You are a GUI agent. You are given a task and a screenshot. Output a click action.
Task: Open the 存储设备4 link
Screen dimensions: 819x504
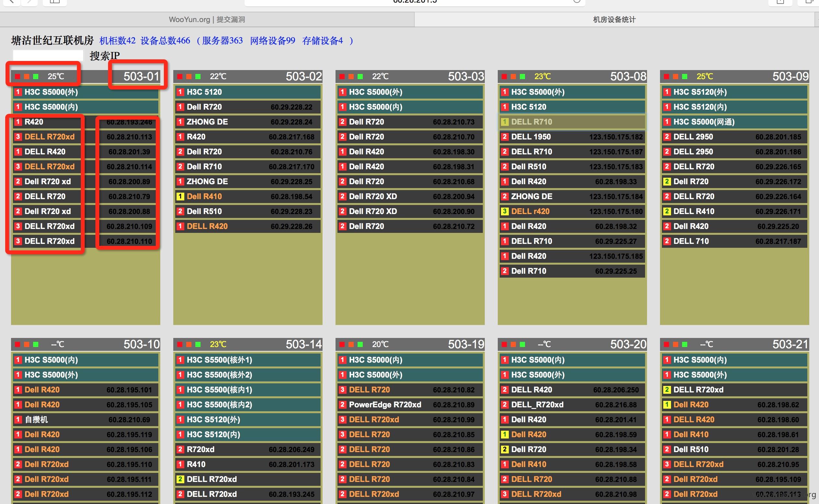pos(323,41)
